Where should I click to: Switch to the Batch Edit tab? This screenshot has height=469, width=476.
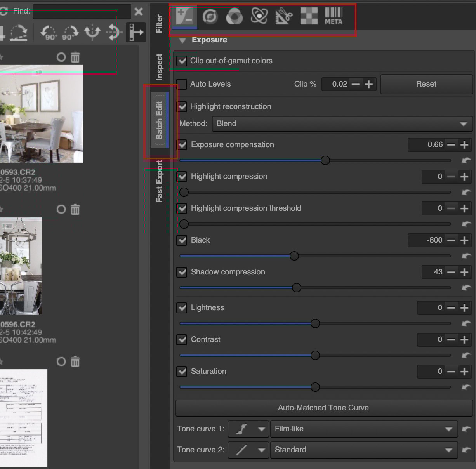point(160,121)
